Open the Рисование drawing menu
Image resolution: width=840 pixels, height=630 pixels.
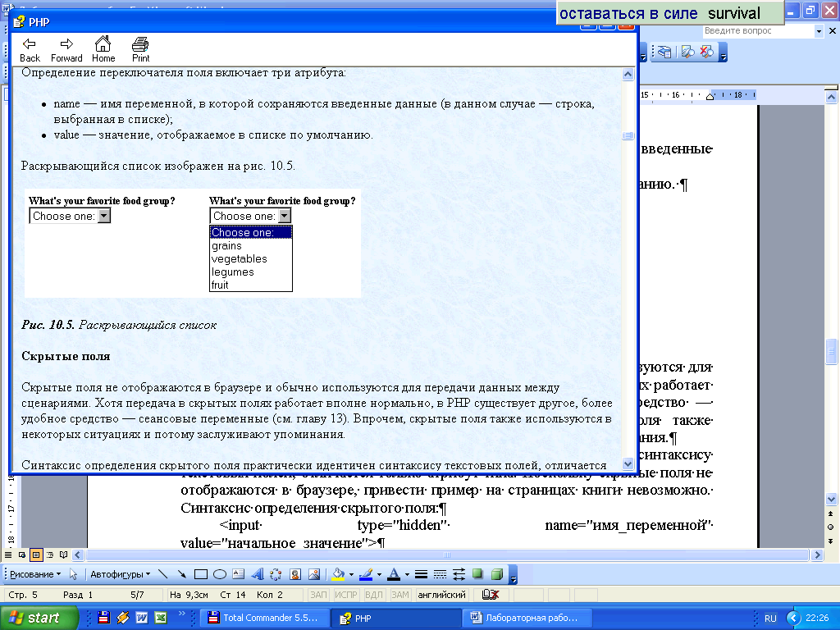[34, 574]
